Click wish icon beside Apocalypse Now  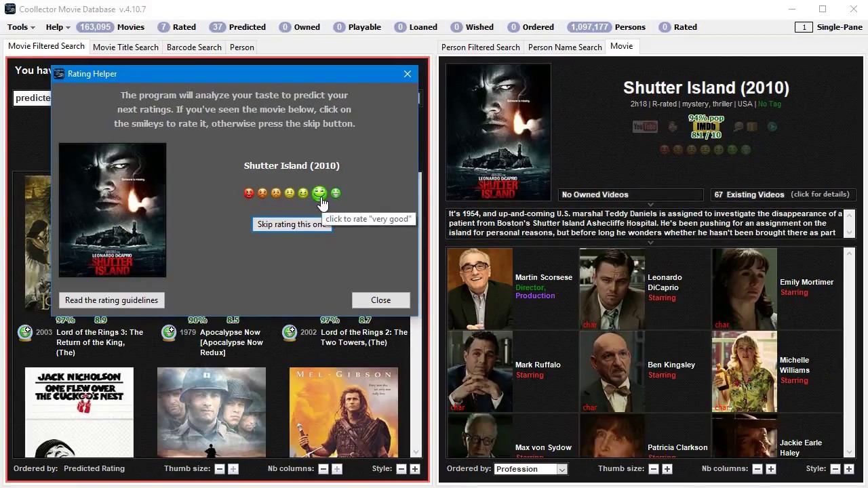169,332
